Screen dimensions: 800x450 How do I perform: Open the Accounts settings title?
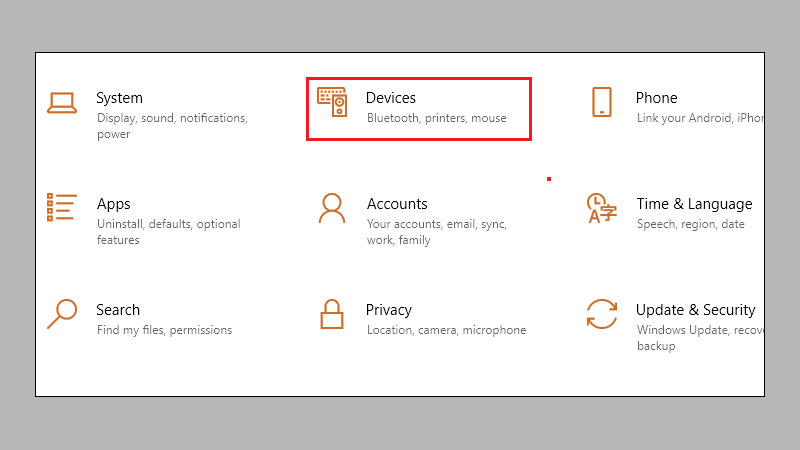(397, 204)
